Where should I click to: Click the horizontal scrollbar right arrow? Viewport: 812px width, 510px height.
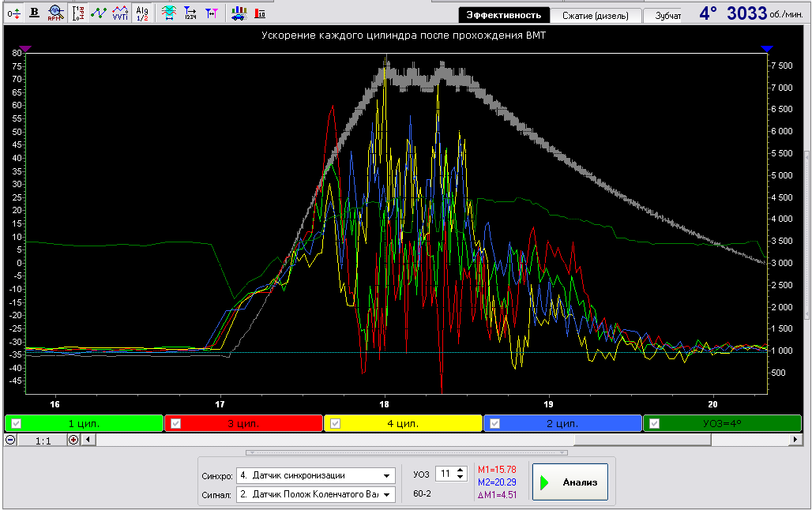[795, 440]
